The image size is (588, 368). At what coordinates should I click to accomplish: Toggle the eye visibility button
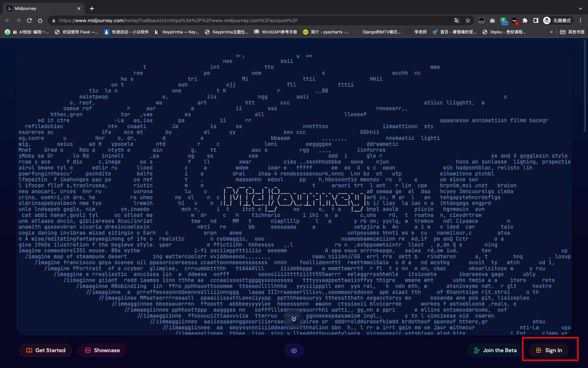coord(294,350)
